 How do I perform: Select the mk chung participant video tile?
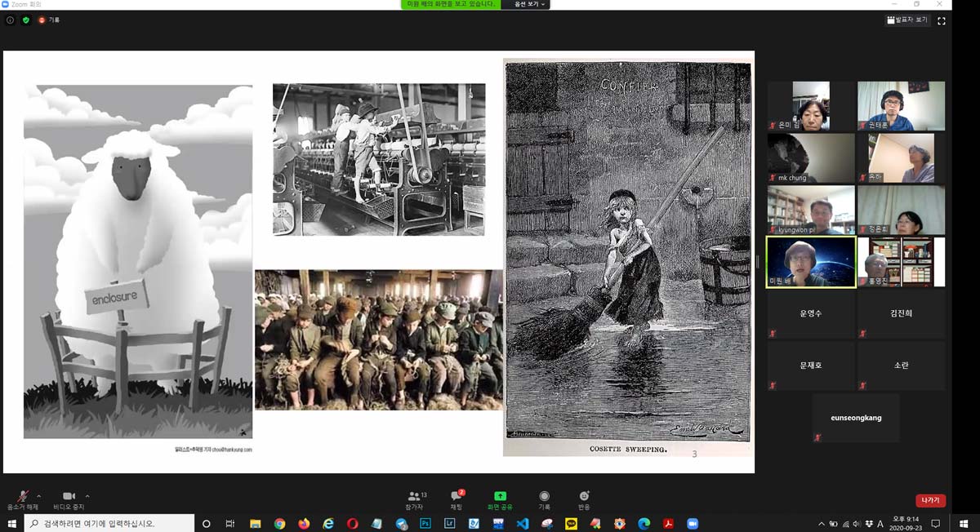pos(810,157)
